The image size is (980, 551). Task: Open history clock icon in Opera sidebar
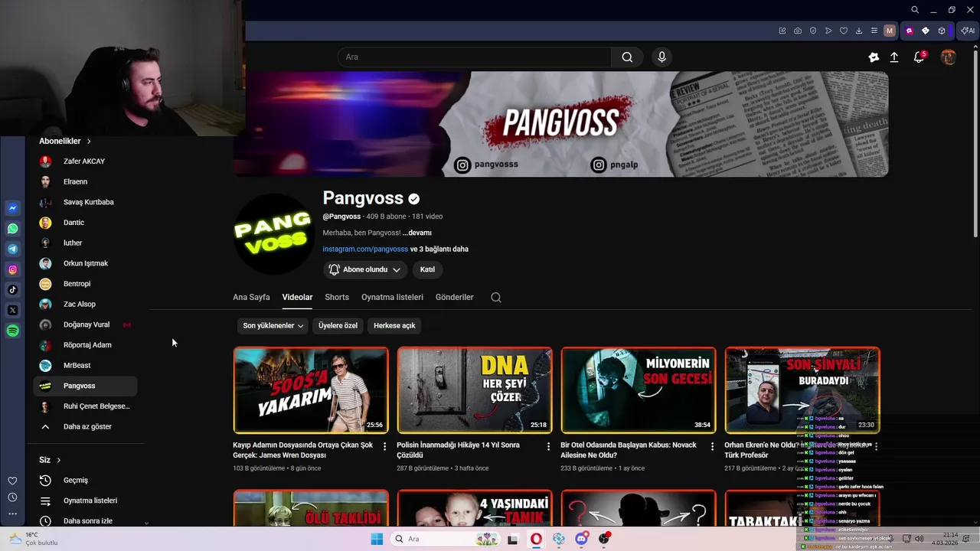(12, 497)
